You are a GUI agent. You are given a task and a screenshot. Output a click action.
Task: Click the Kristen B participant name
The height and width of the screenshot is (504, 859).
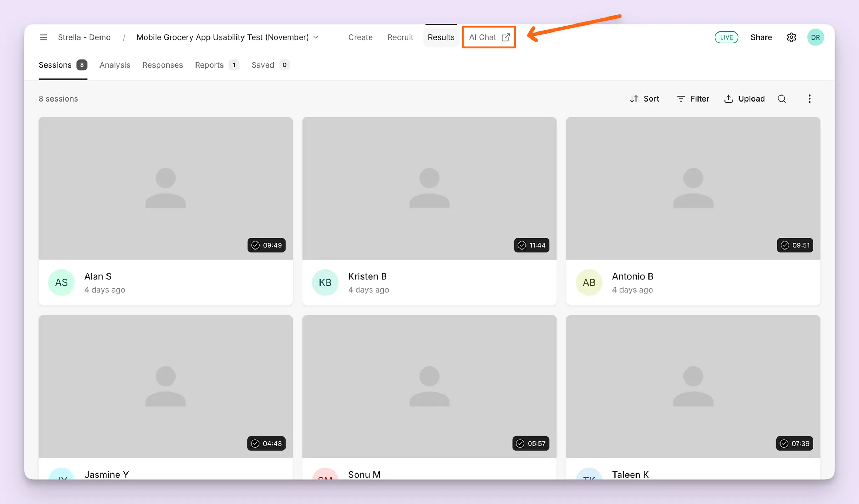pos(367,276)
